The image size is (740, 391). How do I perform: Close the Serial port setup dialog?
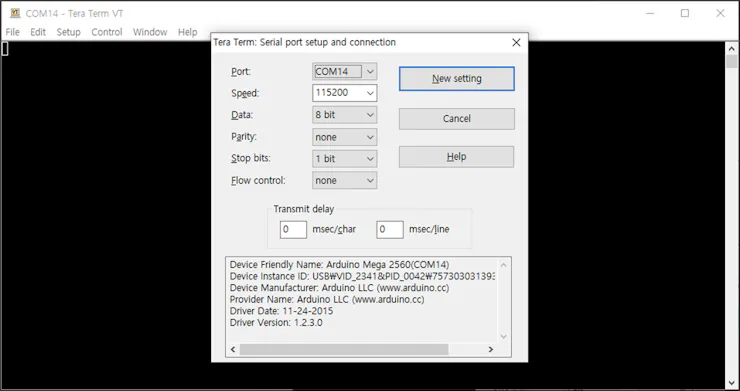click(x=516, y=42)
